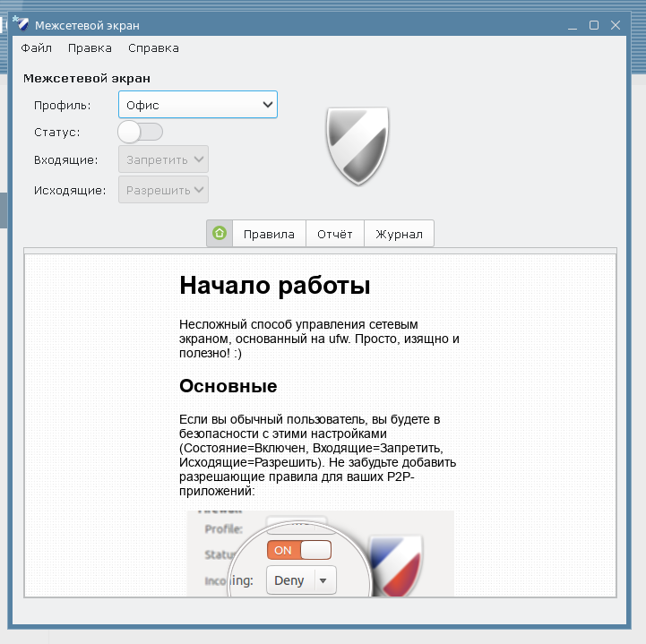Click the large grey shield status image
646x644 pixels.
click(357, 146)
